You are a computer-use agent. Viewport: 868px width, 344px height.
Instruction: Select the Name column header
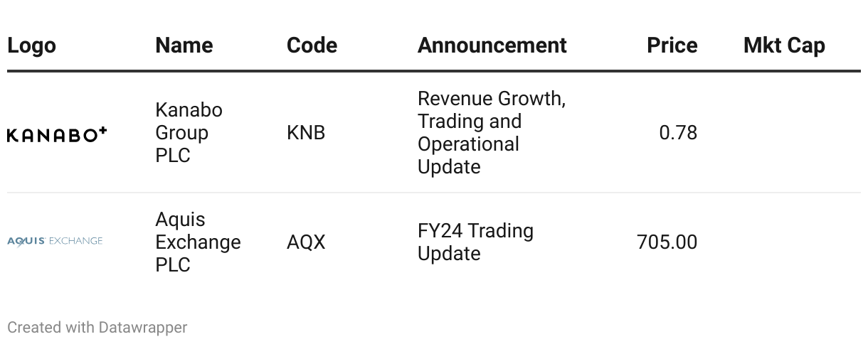click(x=185, y=45)
